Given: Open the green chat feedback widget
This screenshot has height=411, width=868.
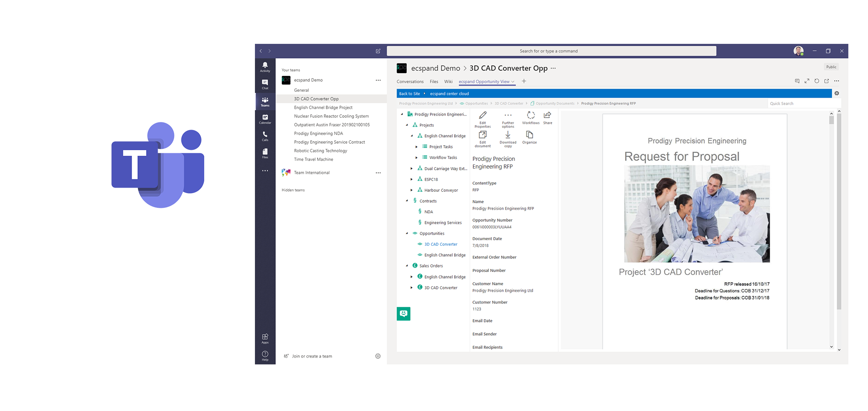Looking at the screenshot, I should pos(403,313).
